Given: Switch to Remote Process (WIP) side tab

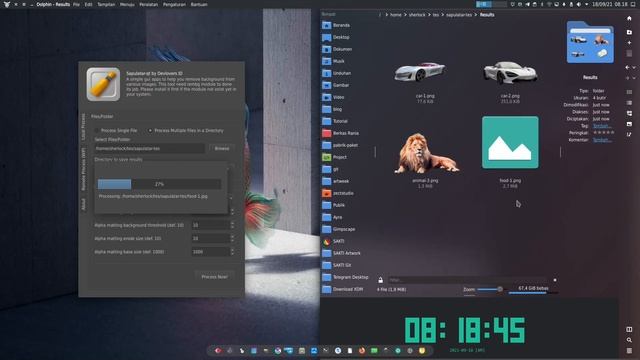Looking at the screenshot, I should [83, 169].
